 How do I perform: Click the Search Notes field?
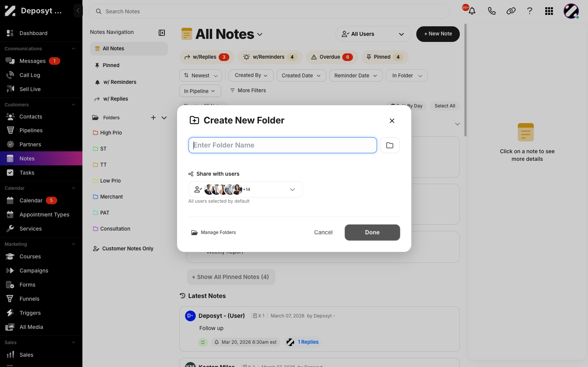[x=269, y=11]
